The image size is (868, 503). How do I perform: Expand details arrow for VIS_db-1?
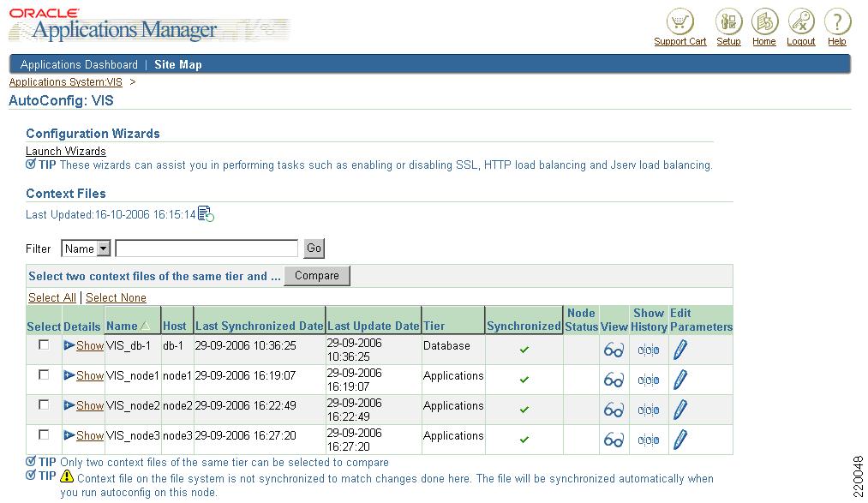pos(69,345)
